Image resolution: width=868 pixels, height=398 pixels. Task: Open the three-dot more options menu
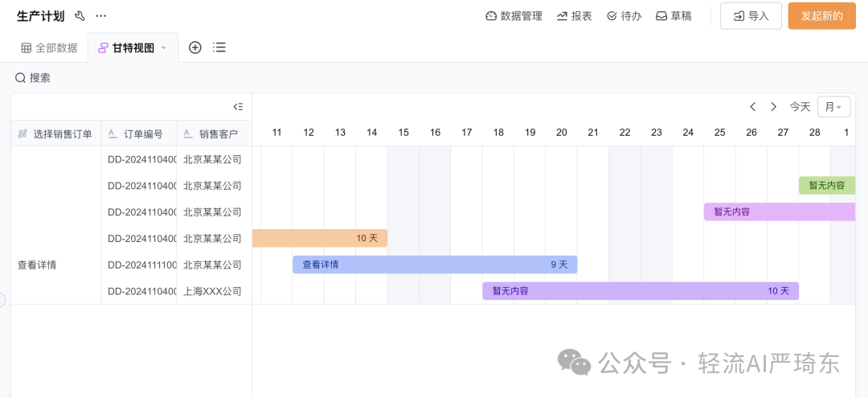(x=100, y=16)
